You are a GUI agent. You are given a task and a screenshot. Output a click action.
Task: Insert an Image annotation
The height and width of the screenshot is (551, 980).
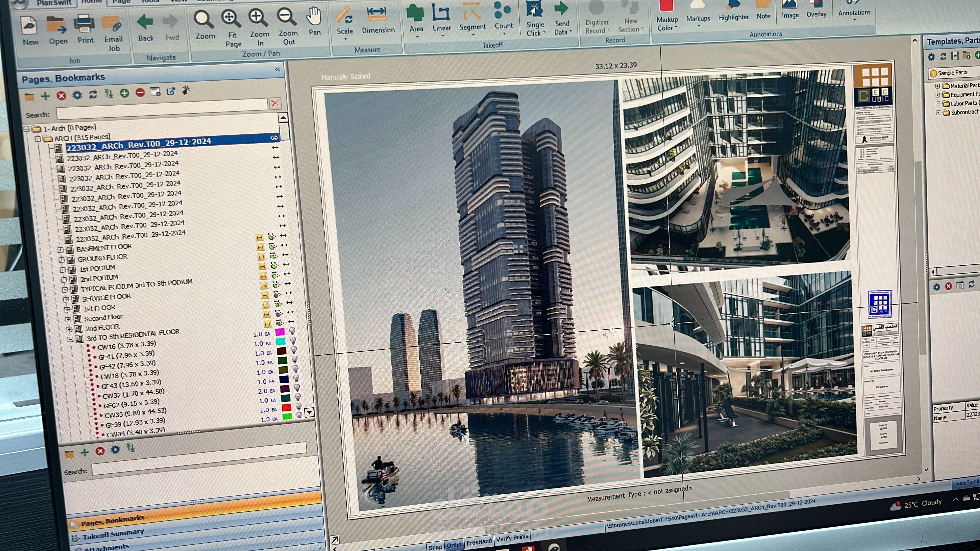tap(790, 9)
